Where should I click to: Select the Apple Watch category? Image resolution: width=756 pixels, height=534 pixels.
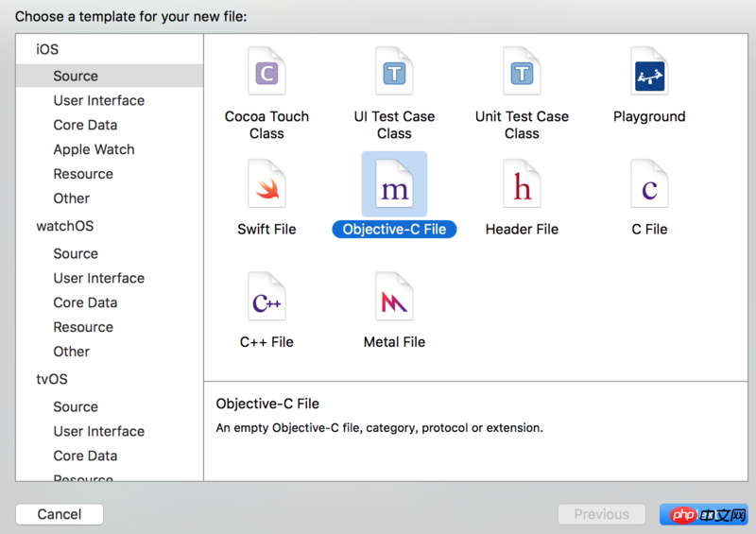coord(94,149)
